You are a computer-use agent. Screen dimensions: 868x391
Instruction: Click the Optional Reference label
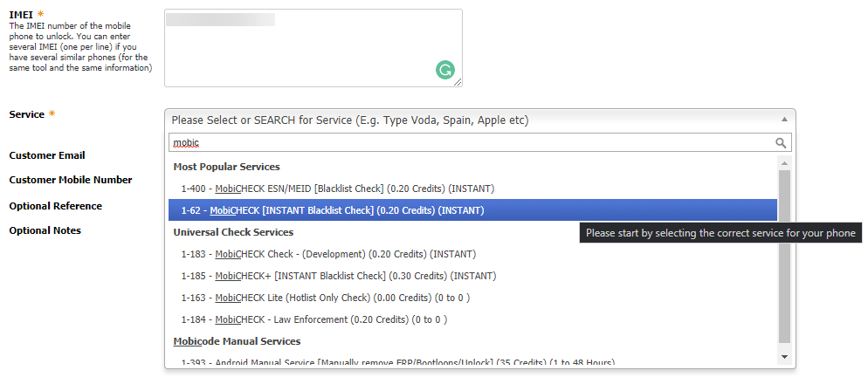point(55,206)
